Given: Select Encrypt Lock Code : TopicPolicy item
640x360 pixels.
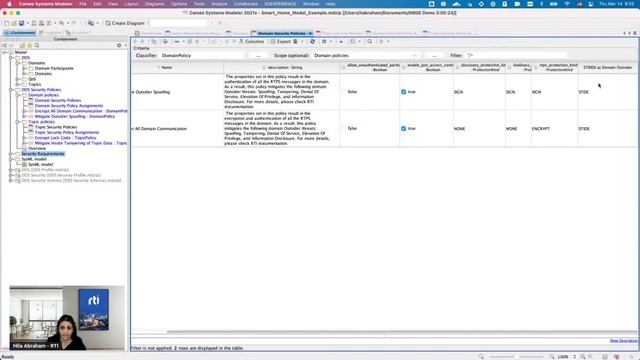Looking at the screenshot, I should pyautogui.click(x=65, y=138).
